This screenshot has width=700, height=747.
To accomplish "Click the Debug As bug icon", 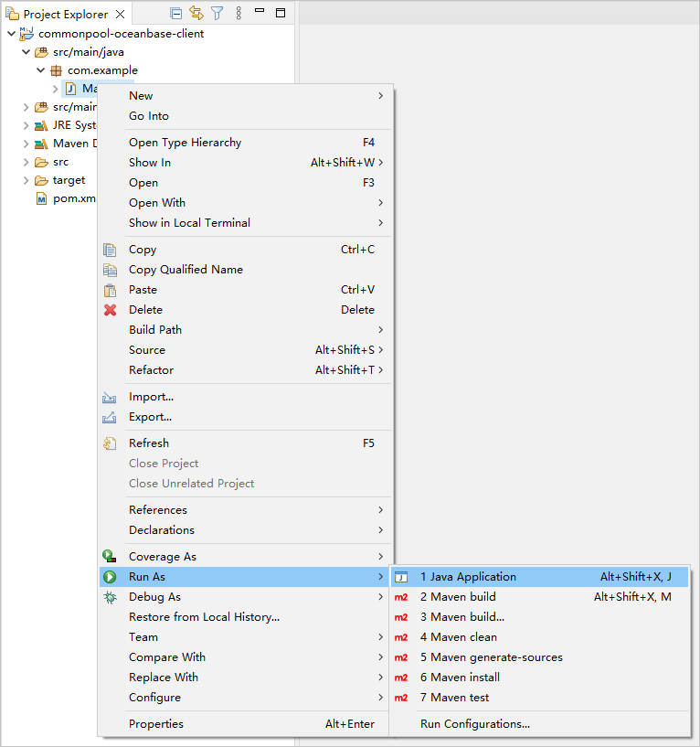I will pos(110,597).
